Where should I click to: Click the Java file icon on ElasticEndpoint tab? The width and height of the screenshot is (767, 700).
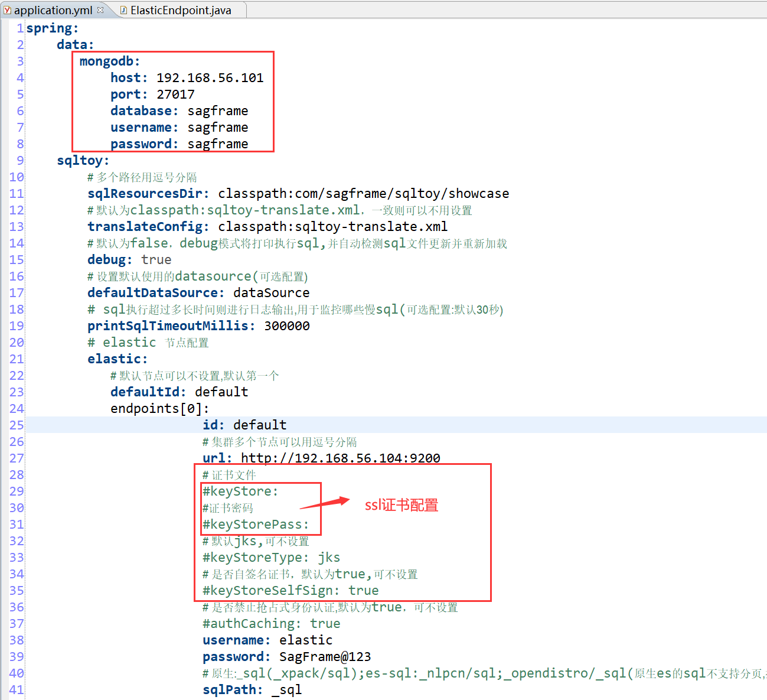123,10
